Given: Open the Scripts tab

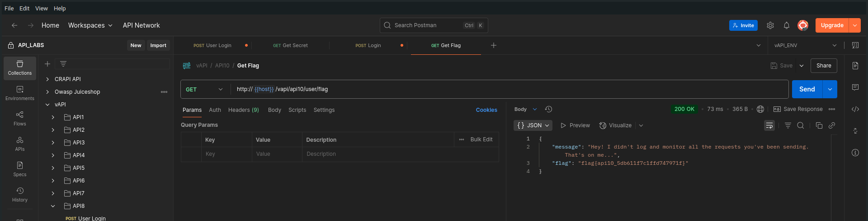Looking at the screenshot, I should [297, 110].
